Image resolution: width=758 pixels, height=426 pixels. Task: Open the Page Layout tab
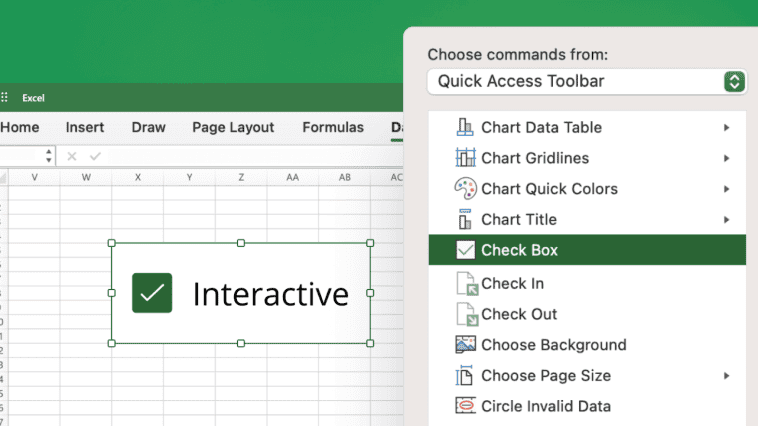pyautogui.click(x=233, y=127)
